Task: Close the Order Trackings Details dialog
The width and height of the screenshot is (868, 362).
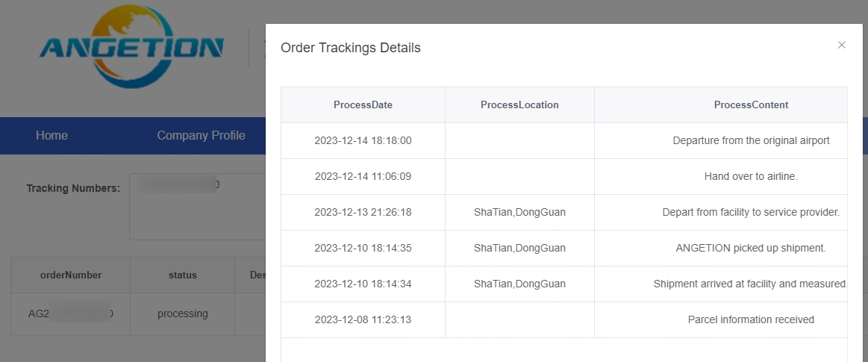Action: (841, 45)
